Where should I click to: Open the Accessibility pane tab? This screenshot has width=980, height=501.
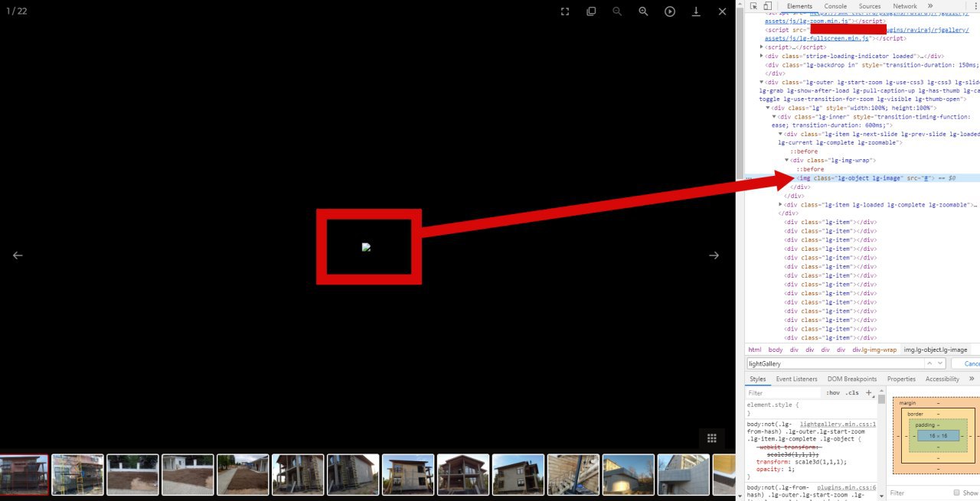[x=942, y=379]
